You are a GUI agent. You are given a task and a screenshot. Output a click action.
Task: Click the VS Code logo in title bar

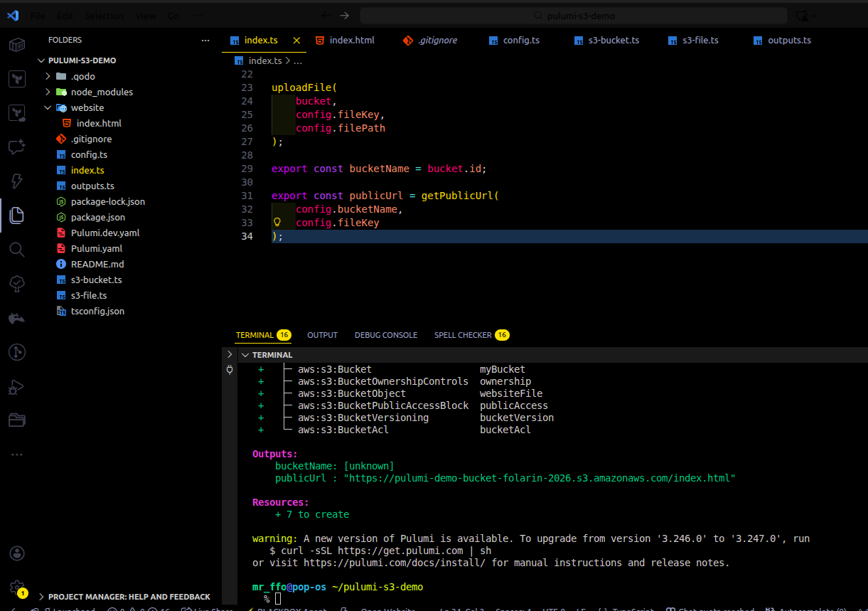(12, 16)
